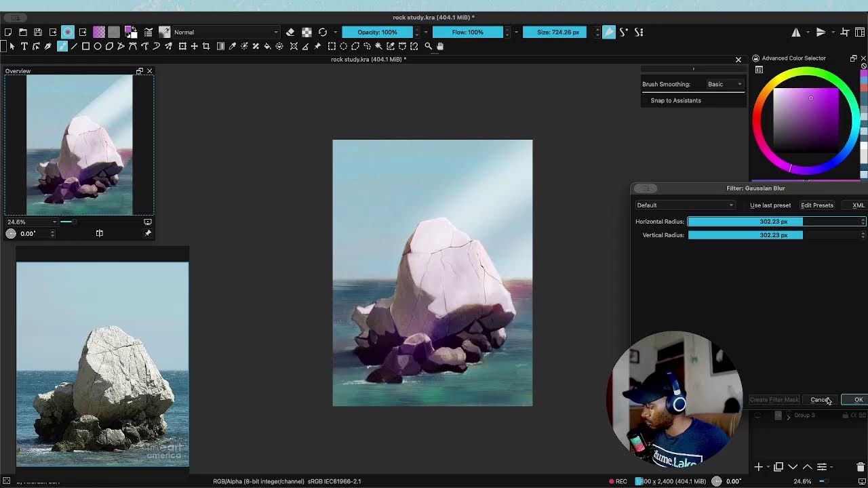The image size is (868, 488).
Task: Select the Color Sampler eyedropper tool
Action: [x=232, y=46]
